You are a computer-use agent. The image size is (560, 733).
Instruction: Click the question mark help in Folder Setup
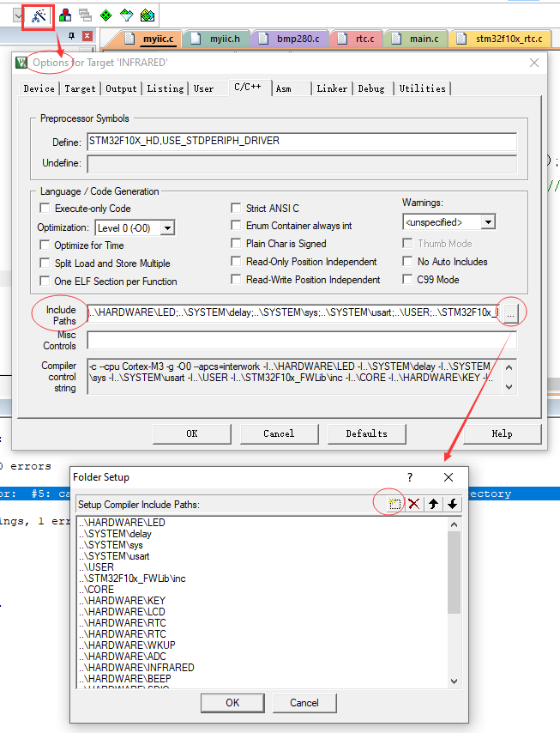(410, 477)
